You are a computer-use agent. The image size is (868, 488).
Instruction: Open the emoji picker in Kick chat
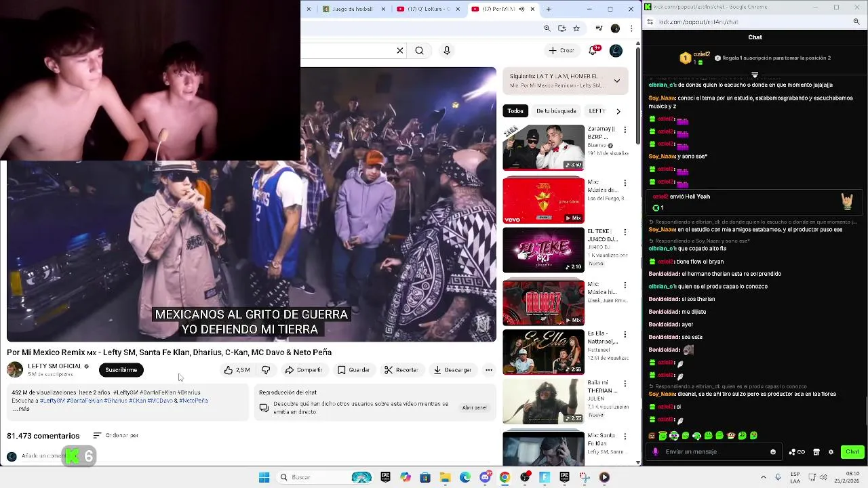pyautogui.click(x=773, y=452)
